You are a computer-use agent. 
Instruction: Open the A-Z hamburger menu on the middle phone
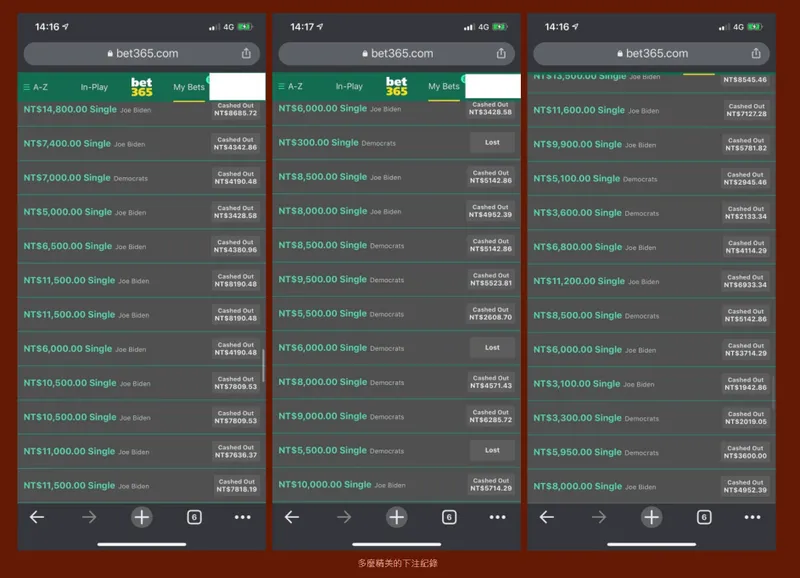point(291,87)
